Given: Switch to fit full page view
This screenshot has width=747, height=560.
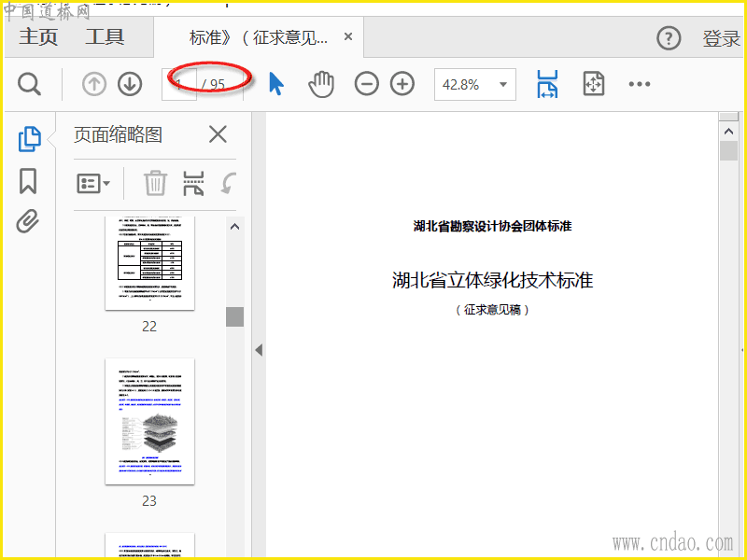Looking at the screenshot, I should coord(594,84).
